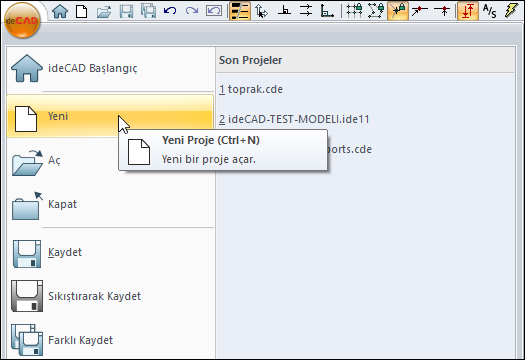The image size is (525, 360).
Task: Click the stacked floppies icon beside Farklı Kaydet
Action: click(27, 340)
